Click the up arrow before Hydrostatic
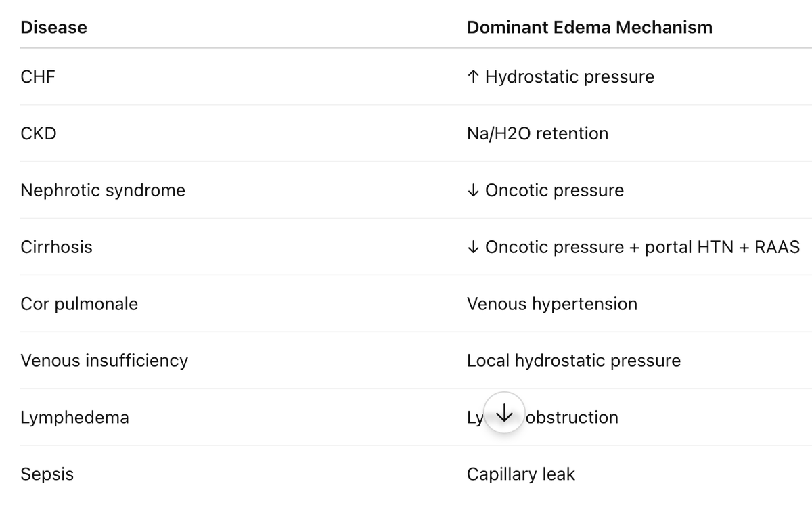The width and height of the screenshot is (812, 511). coord(473,76)
